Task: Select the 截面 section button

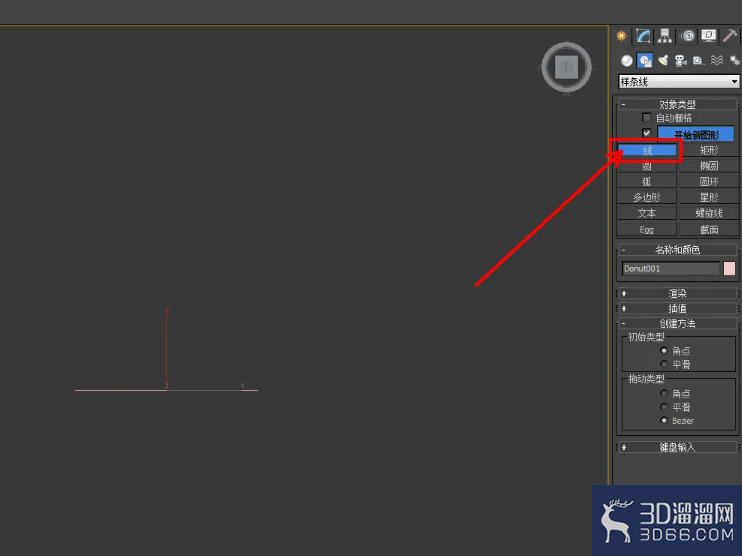Action: click(x=709, y=229)
